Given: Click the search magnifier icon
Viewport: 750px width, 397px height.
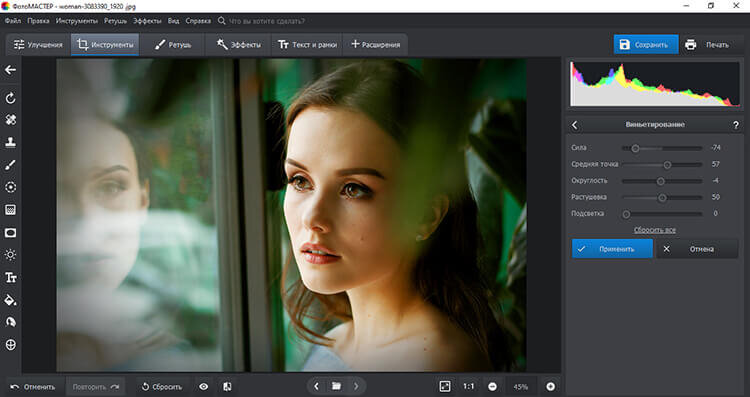Looking at the screenshot, I should [221, 21].
